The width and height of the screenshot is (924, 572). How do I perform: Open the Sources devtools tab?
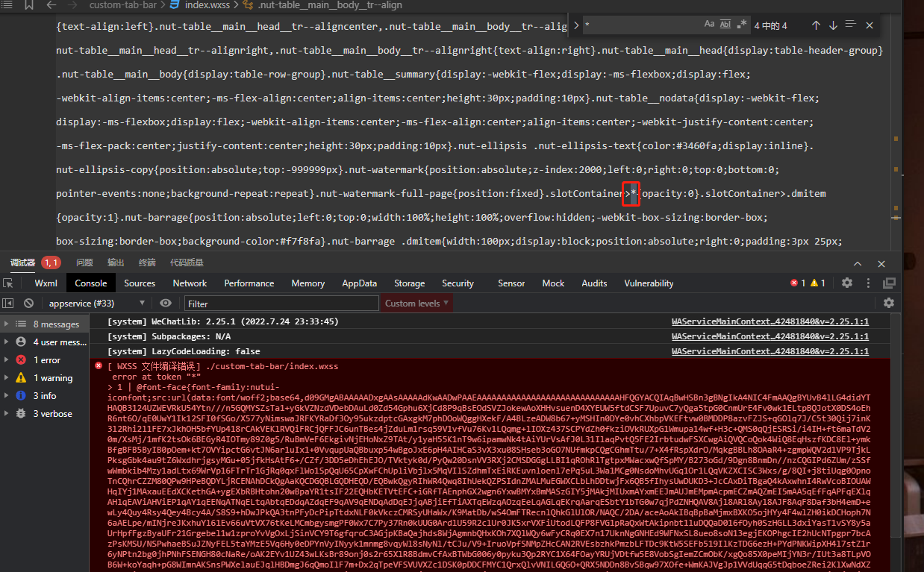click(140, 283)
